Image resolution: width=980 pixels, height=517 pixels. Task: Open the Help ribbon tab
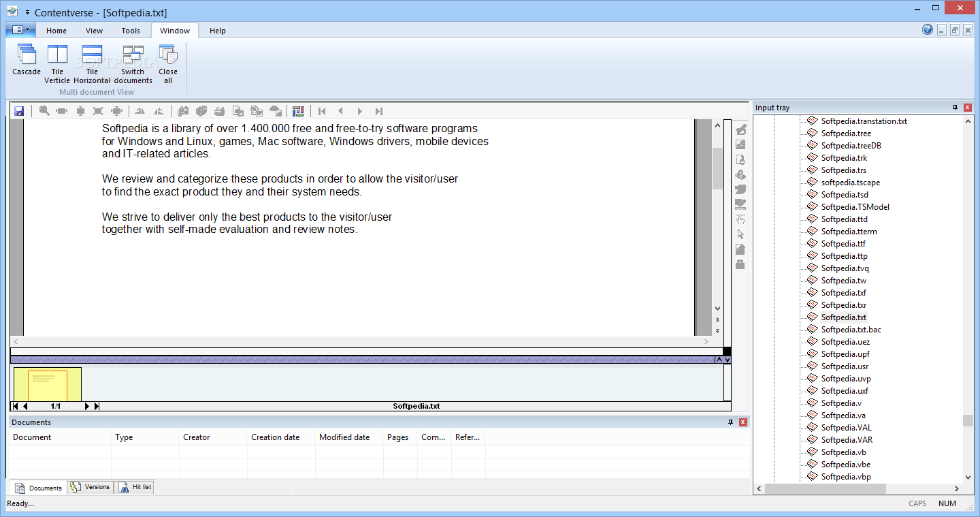click(x=218, y=31)
